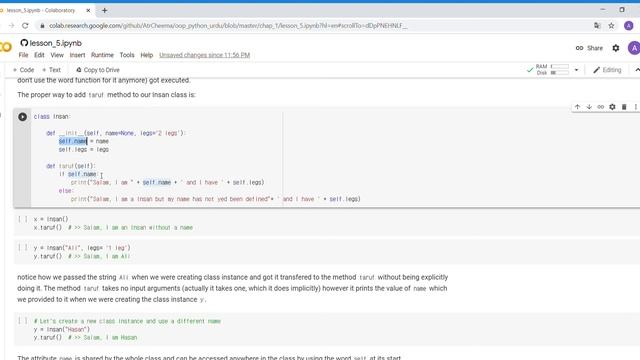Bookmark this page with the star icon
The height and width of the screenshot is (360, 640).
point(611,26)
